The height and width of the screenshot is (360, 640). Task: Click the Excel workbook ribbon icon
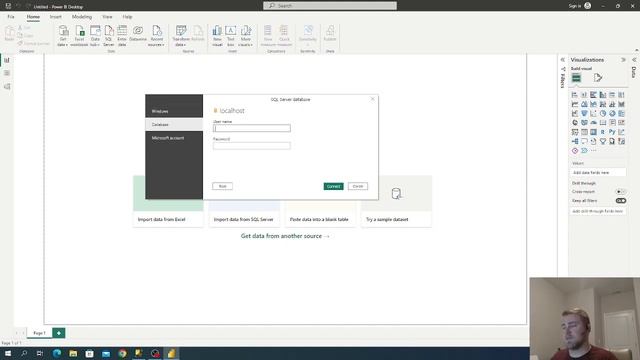click(x=79, y=36)
